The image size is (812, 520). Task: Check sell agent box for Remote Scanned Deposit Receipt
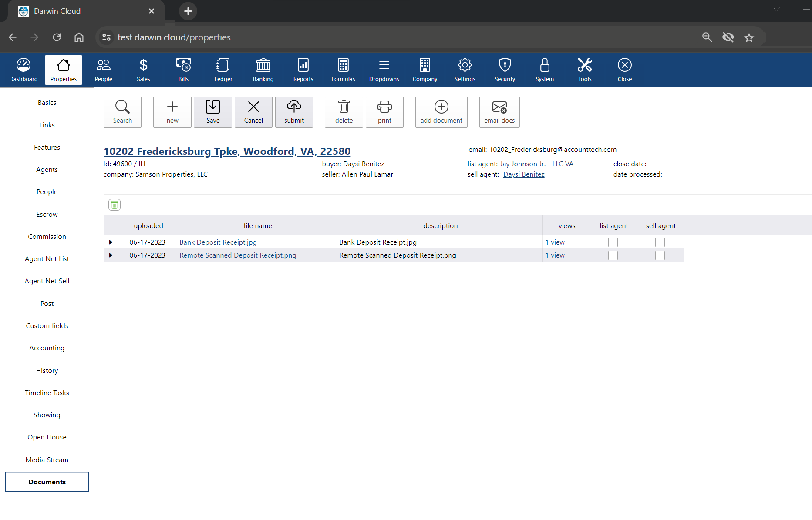pos(660,255)
